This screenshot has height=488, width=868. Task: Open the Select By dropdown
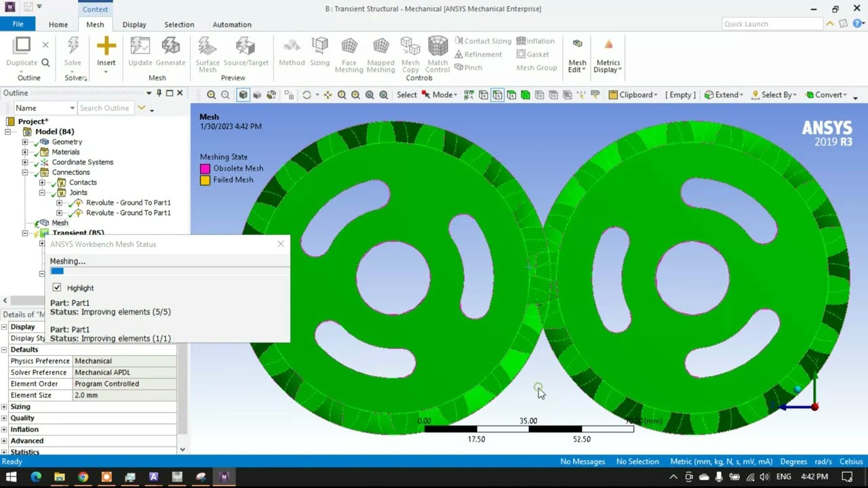point(774,95)
